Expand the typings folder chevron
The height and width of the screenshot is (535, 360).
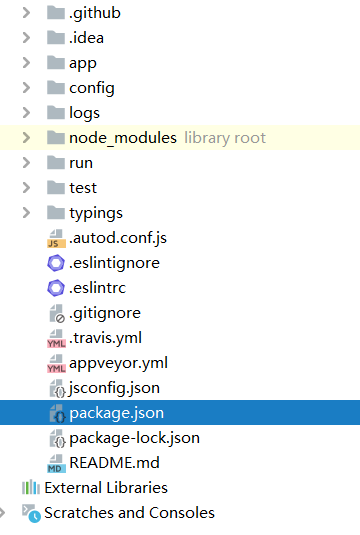pyautogui.click(x=26, y=213)
